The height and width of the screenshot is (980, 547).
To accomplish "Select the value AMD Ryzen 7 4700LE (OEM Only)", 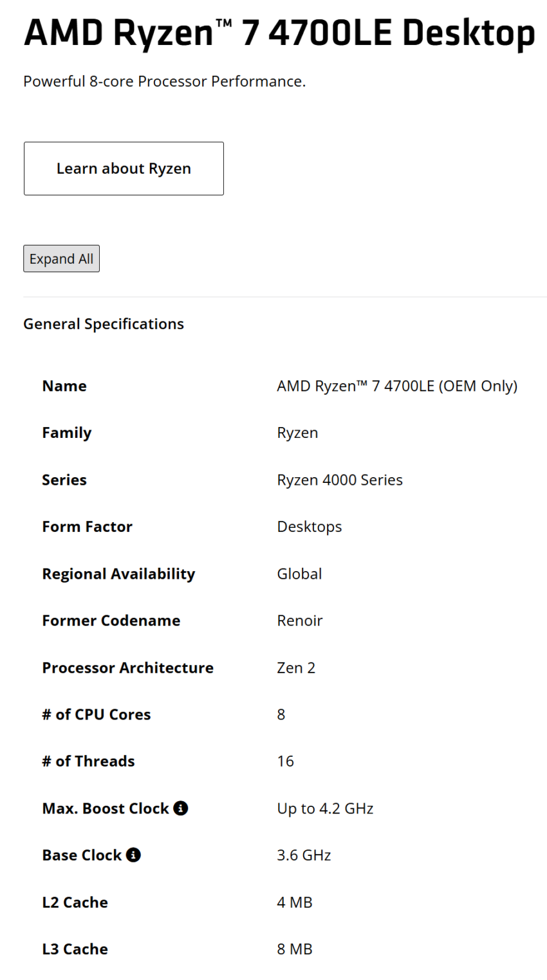I will [397, 386].
